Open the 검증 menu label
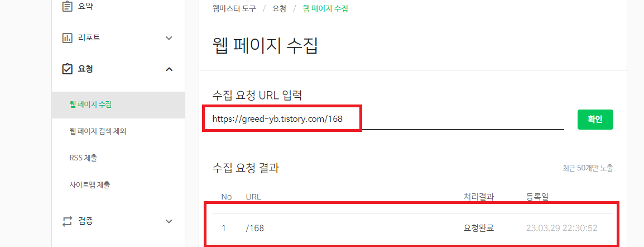This screenshot has height=247, width=644. (85, 221)
